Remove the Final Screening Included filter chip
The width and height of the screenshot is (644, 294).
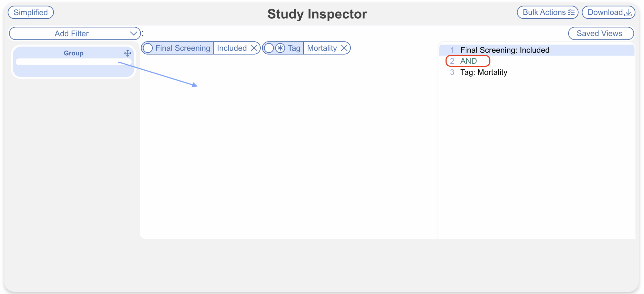pos(254,48)
